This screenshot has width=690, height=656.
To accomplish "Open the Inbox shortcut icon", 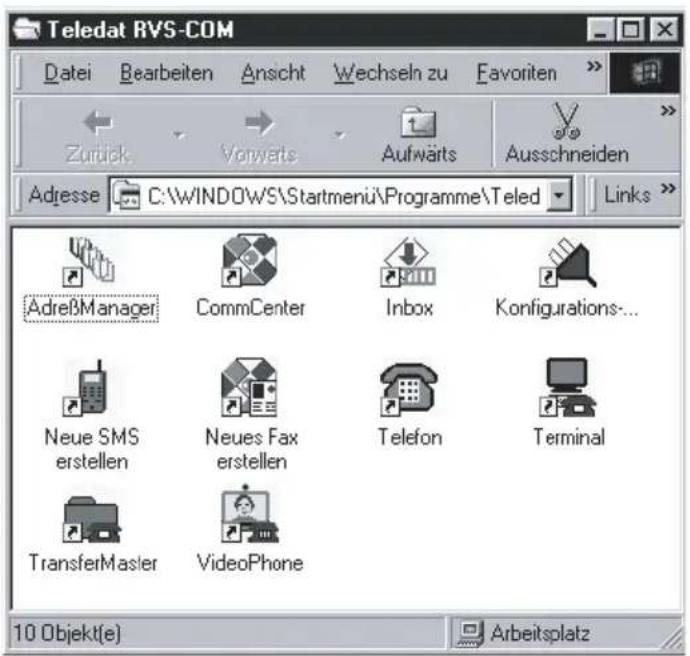I will pos(408,262).
